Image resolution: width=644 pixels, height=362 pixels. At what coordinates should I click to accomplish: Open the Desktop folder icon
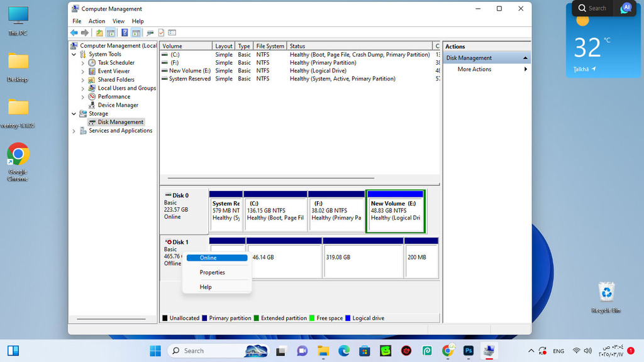point(18,67)
